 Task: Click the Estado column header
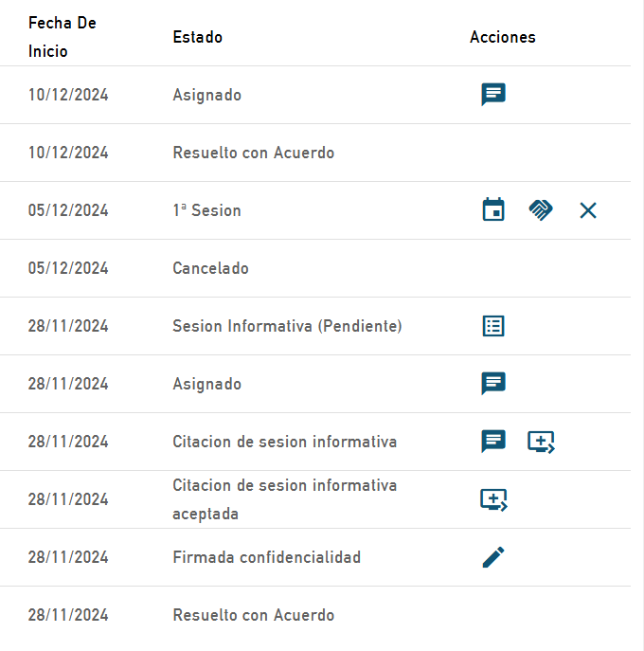pos(198,37)
